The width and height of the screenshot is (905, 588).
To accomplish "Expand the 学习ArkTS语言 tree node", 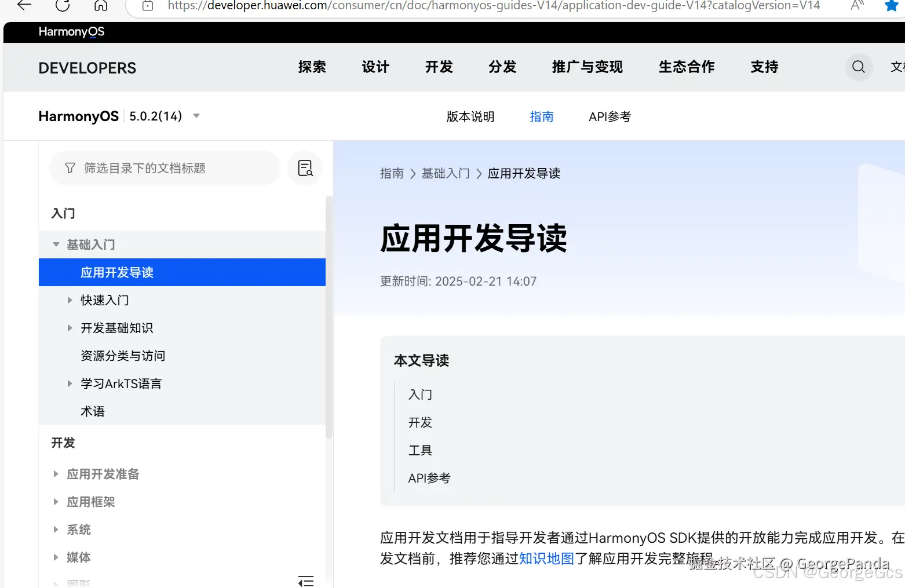I will (70, 384).
